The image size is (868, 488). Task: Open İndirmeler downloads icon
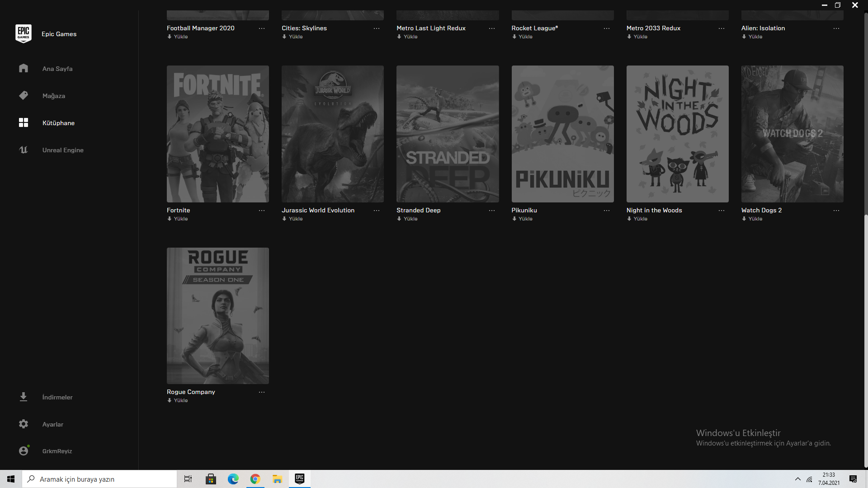tap(24, 397)
